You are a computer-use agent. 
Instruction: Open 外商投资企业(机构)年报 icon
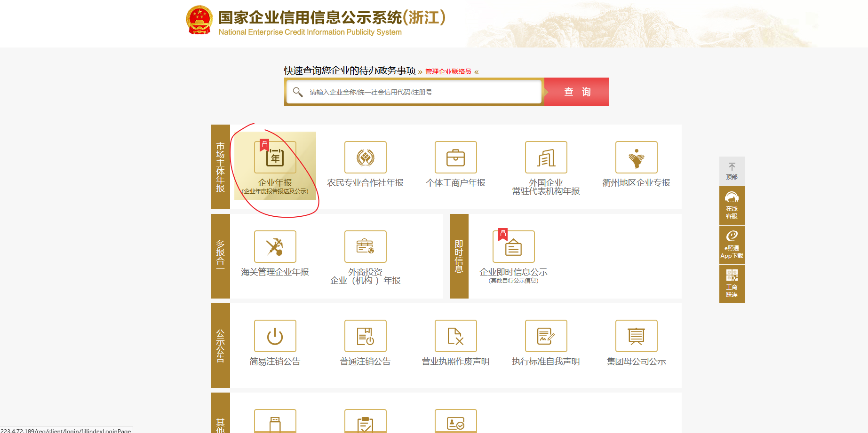tap(366, 246)
